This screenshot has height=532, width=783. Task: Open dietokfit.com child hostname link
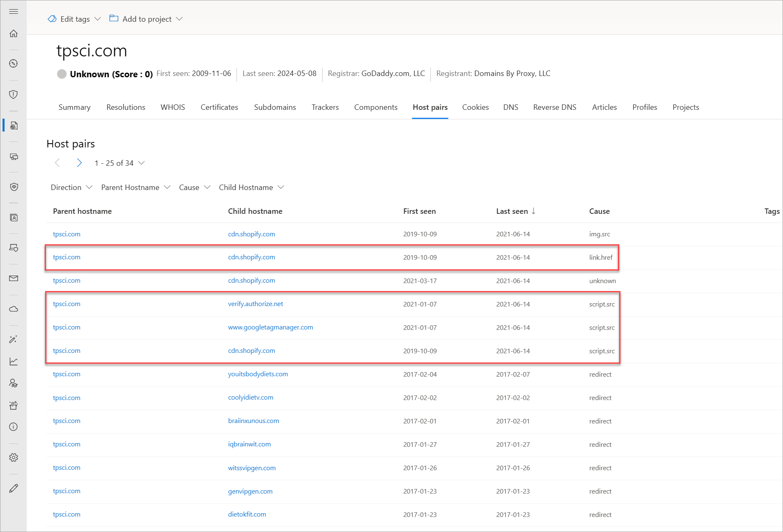coord(247,514)
